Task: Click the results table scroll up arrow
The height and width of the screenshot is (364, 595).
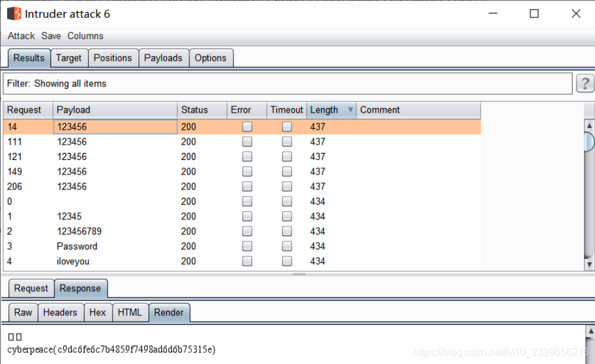Action: click(589, 125)
